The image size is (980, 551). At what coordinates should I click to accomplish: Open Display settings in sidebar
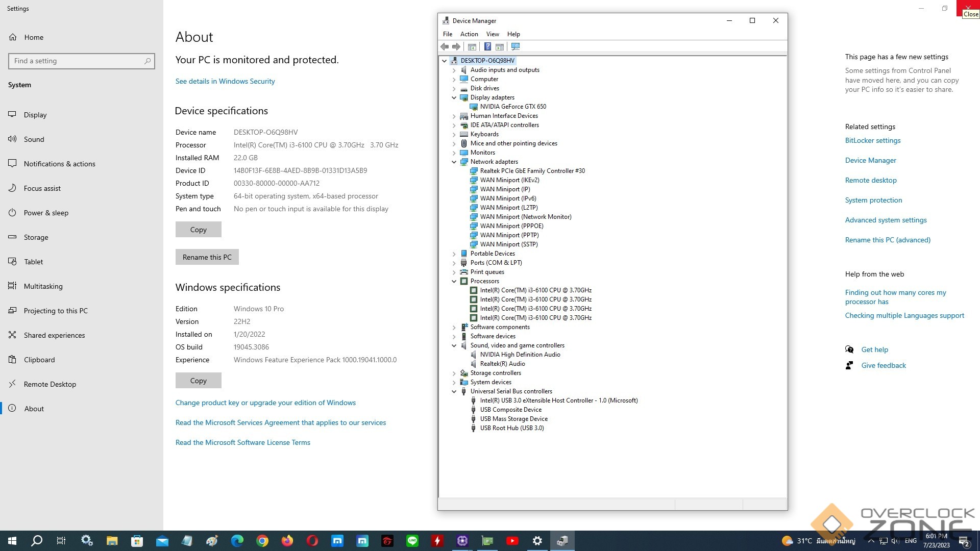click(x=35, y=115)
